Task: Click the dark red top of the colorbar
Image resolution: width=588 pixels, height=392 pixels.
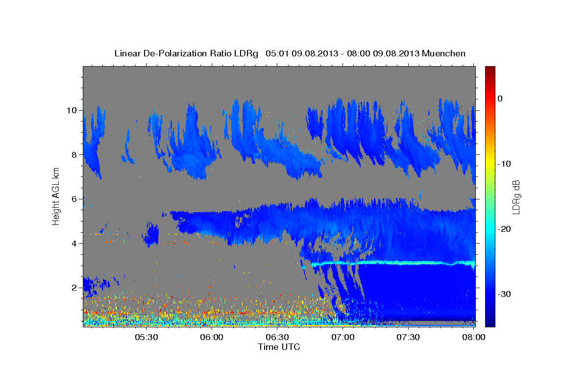Action: (490, 70)
